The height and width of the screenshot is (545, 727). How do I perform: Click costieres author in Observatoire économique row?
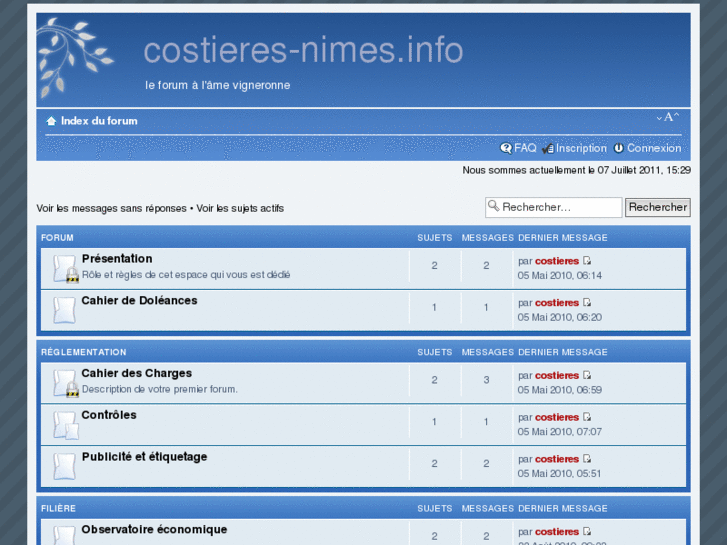[557, 532]
